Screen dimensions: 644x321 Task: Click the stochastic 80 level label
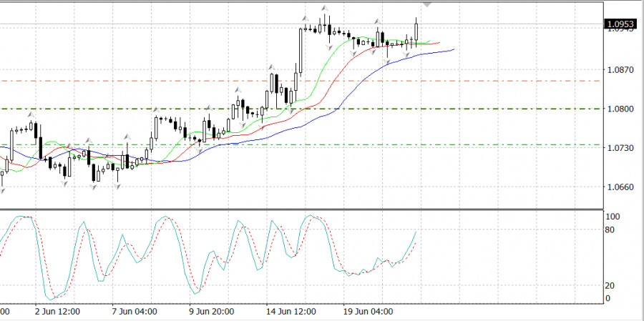tap(610, 230)
